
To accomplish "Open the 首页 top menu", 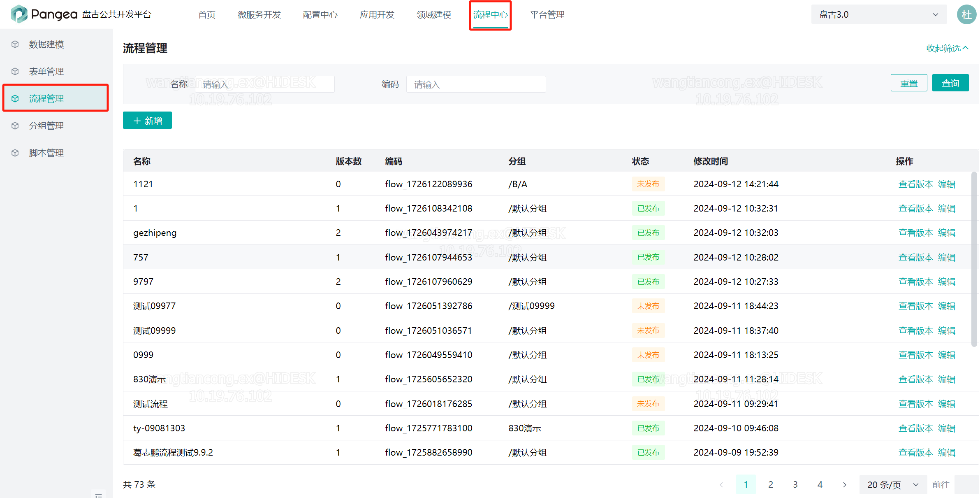I will click(207, 15).
